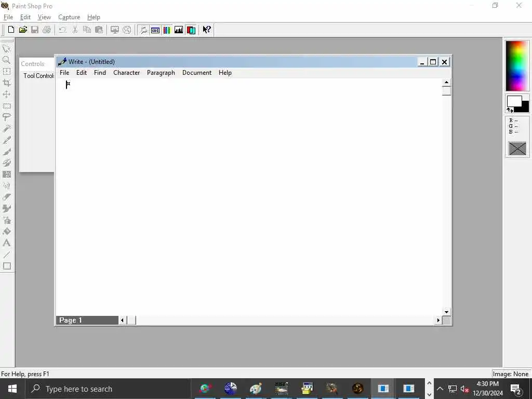Toggle the Histogram window toolbar button
Viewport: 532px width, 399px height.
[x=179, y=30]
